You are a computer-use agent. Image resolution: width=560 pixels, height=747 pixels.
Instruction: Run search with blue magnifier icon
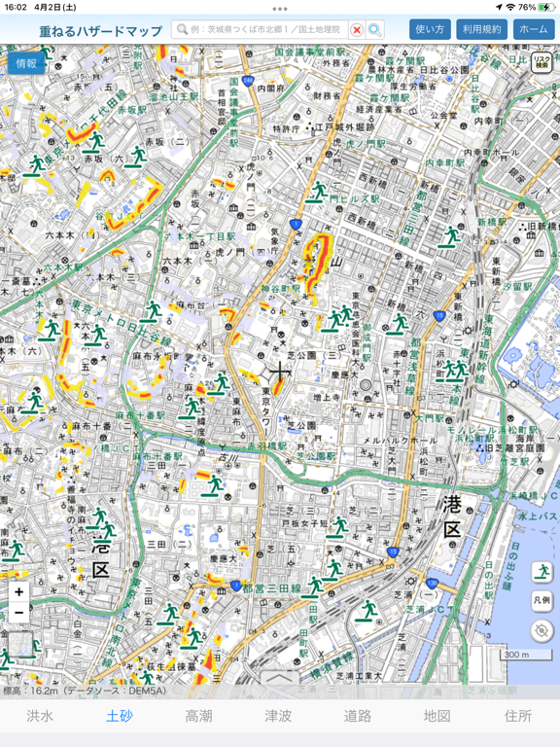point(374,30)
